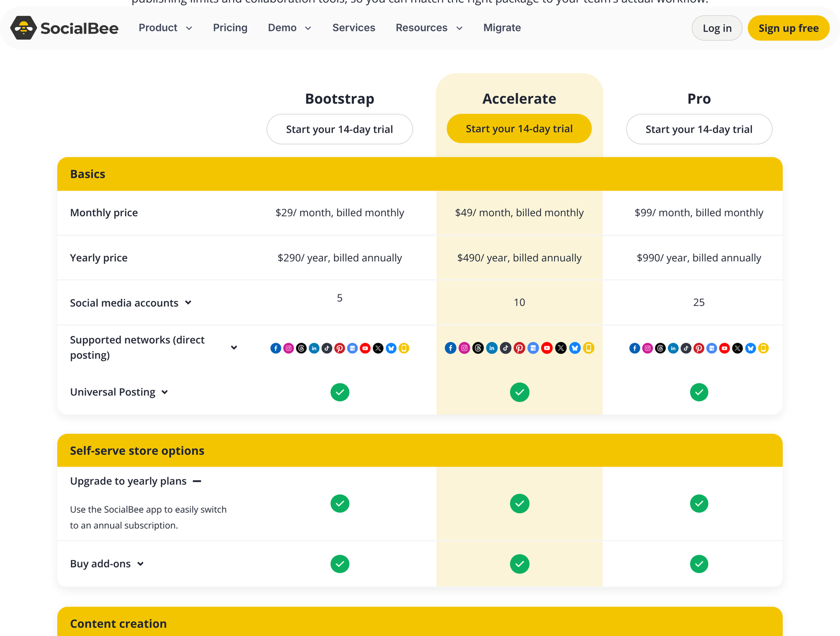Start 14-day trial for Bootstrap plan

click(x=340, y=129)
